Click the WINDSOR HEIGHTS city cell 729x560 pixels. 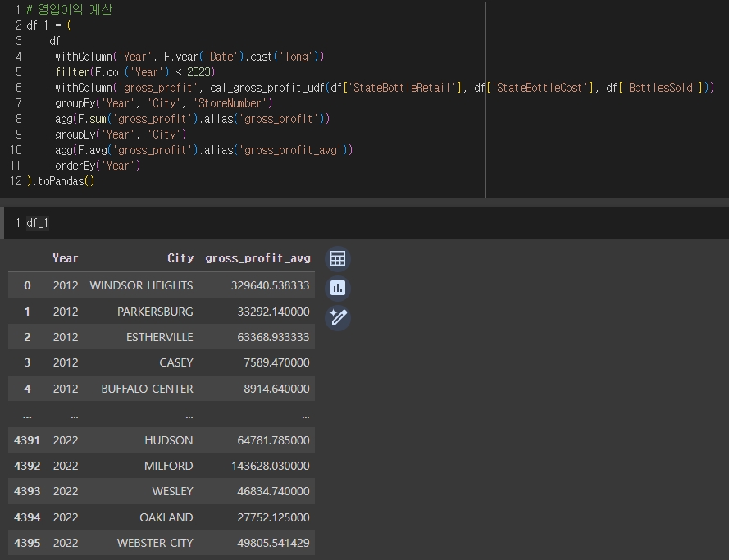coord(141,285)
